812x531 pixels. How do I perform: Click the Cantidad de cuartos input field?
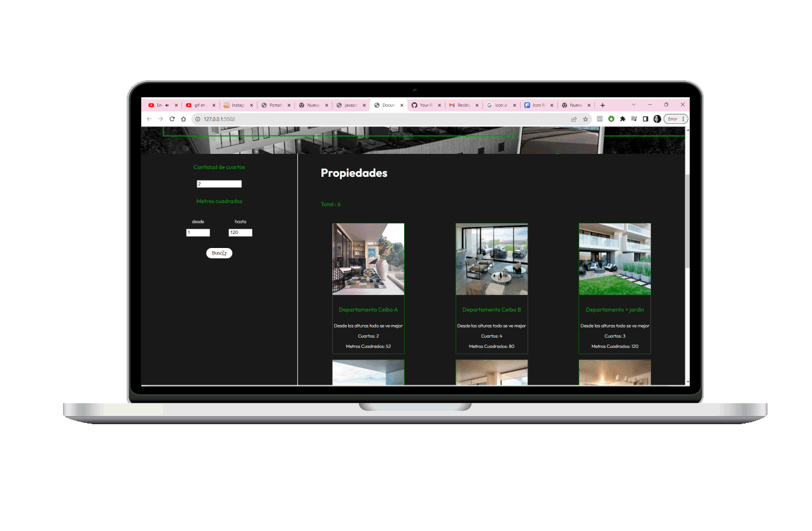tap(219, 184)
